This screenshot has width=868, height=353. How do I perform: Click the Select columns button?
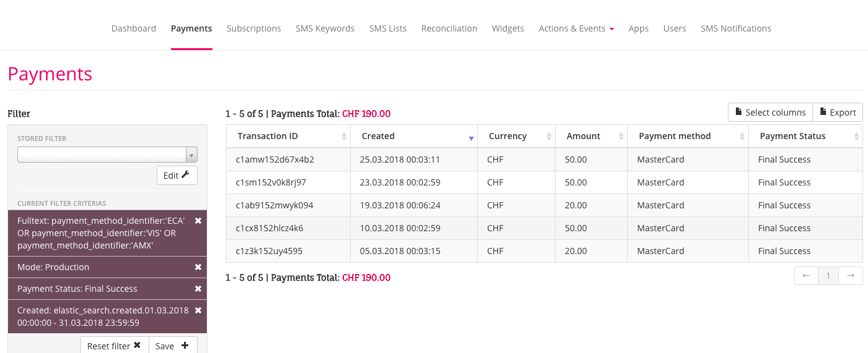click(770, 113)
